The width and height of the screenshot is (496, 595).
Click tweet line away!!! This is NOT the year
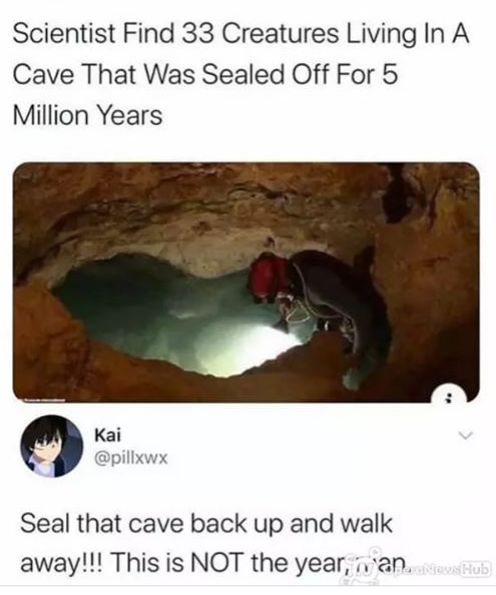click(x=213, y=563)
